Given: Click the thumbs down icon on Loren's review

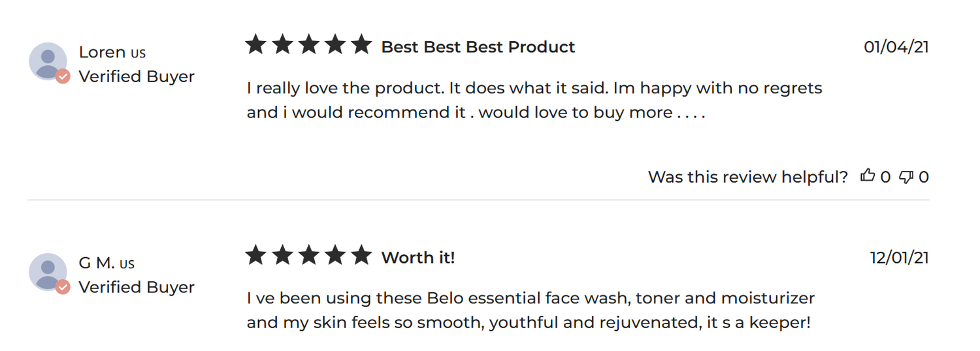Looking at the screenshot, I should tap(906, 176).
